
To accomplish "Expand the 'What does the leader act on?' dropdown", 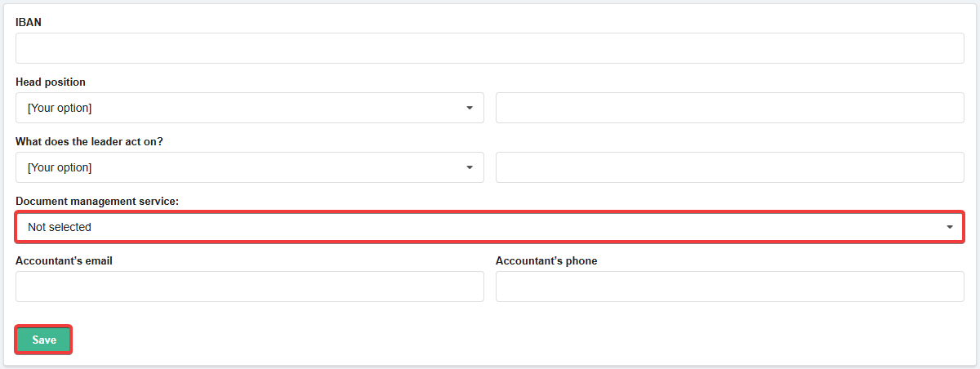I will pos(249,167).
